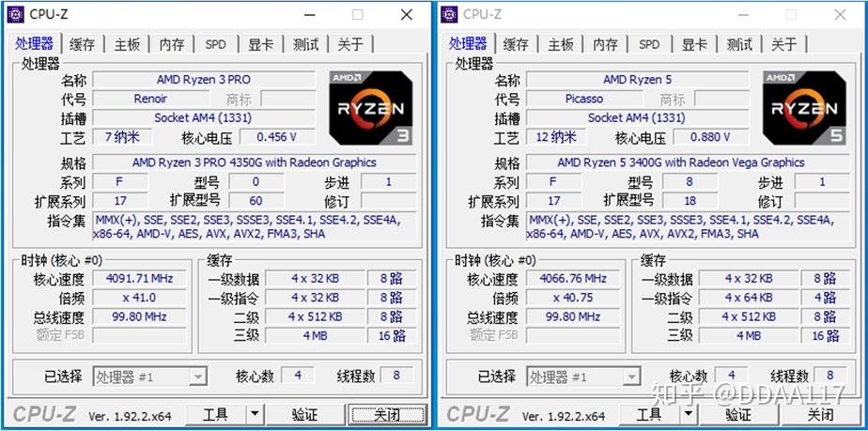
Task: Open 工具 dropdown arrow in right window
Action: [688, 414]
